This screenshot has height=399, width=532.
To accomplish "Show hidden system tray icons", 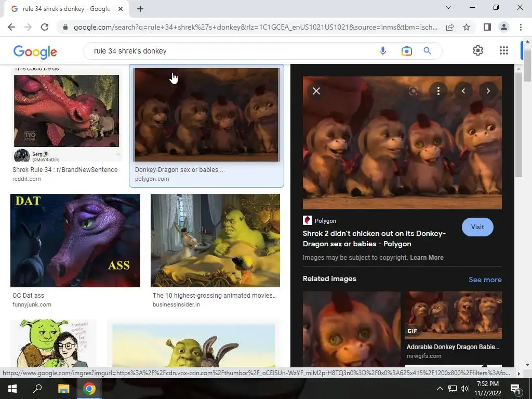I will point(440,389).
